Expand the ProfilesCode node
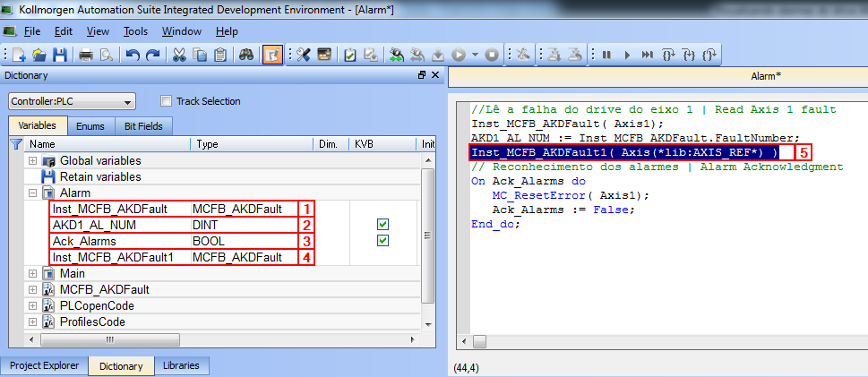 pos(32,321)
